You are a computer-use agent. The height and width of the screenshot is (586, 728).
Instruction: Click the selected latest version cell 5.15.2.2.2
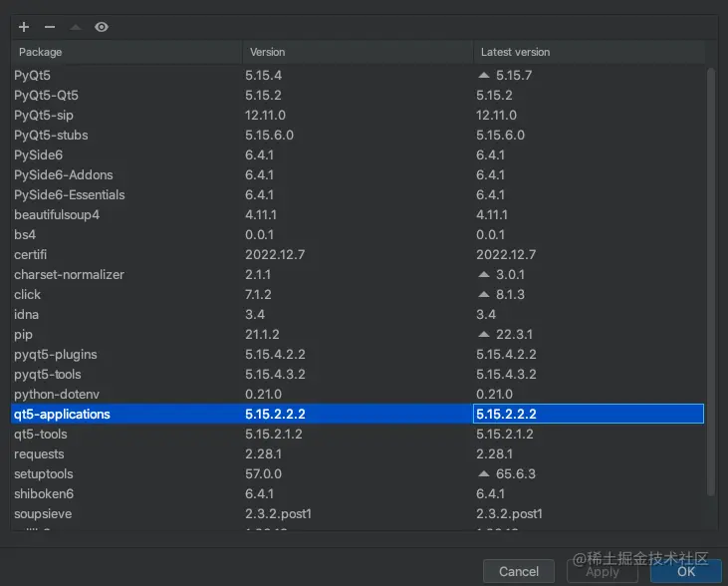(589, 414)
